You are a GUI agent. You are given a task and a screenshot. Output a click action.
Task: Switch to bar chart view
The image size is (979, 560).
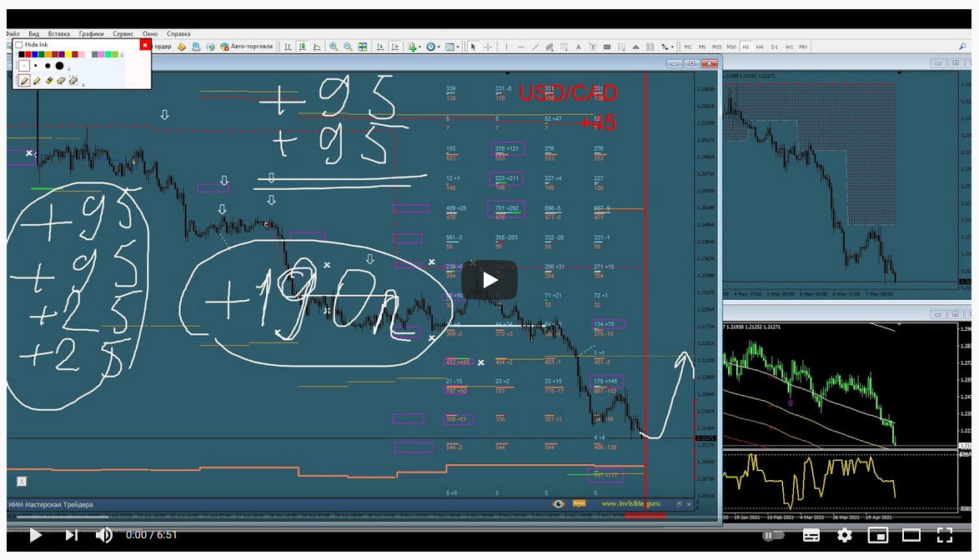288,47
